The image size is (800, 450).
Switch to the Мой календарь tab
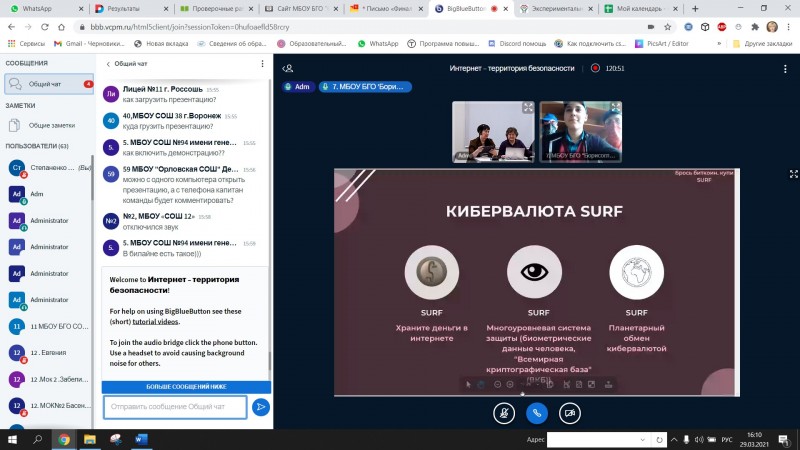644,8
